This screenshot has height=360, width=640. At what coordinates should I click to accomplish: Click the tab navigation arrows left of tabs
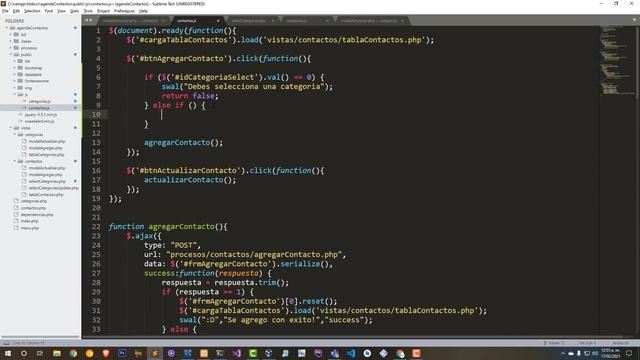88,20
